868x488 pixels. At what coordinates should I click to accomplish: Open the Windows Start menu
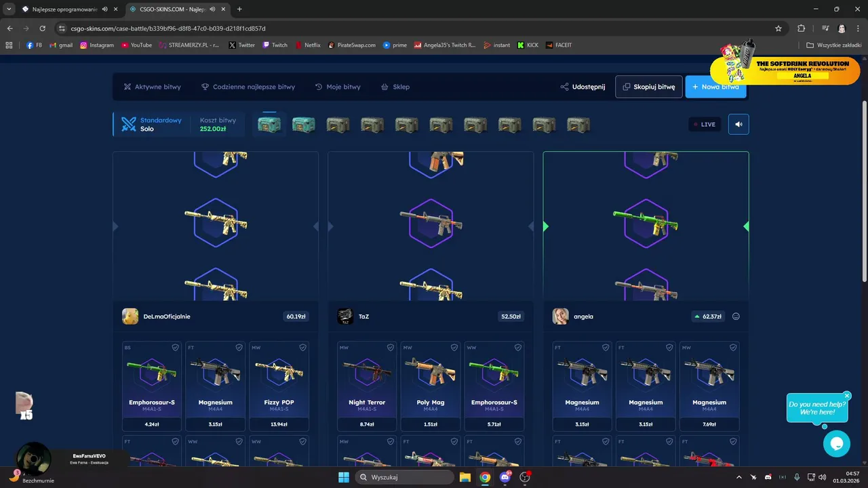[343, 477]
